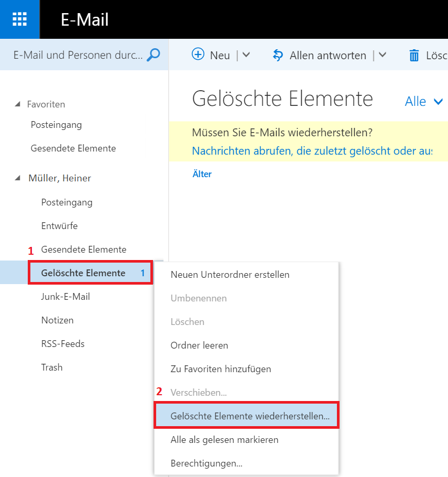Choose Verschieben... in context menu
The height and width of the screenshot is (477, 448).
(246, 393)
